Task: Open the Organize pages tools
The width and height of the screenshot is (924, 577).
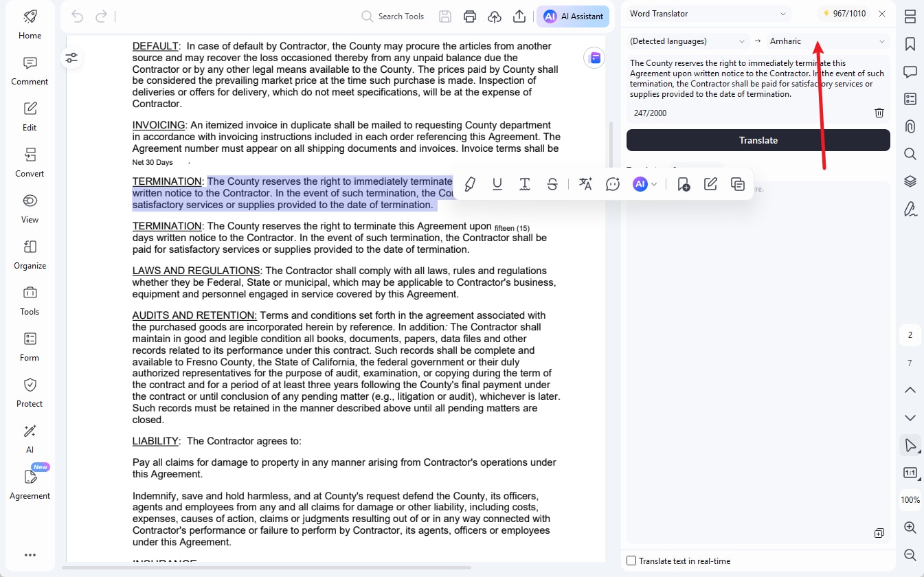Action: click(x=30, y=256)
